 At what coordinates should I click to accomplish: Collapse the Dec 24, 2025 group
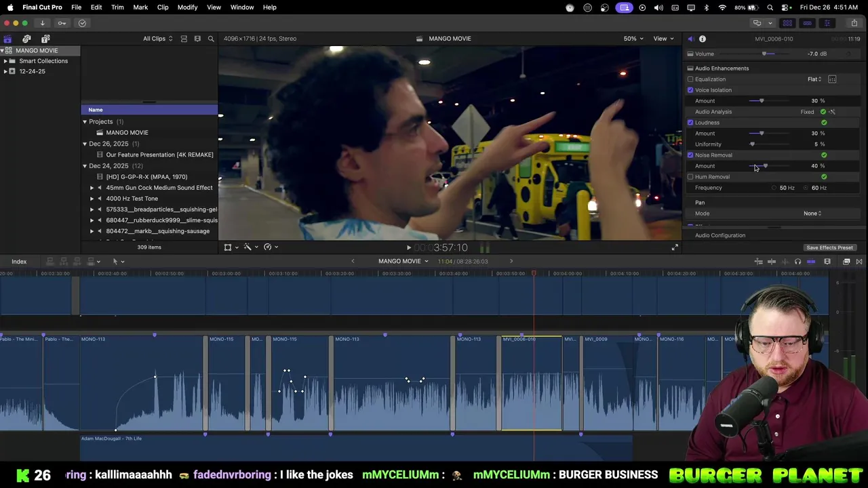(85, 166)
